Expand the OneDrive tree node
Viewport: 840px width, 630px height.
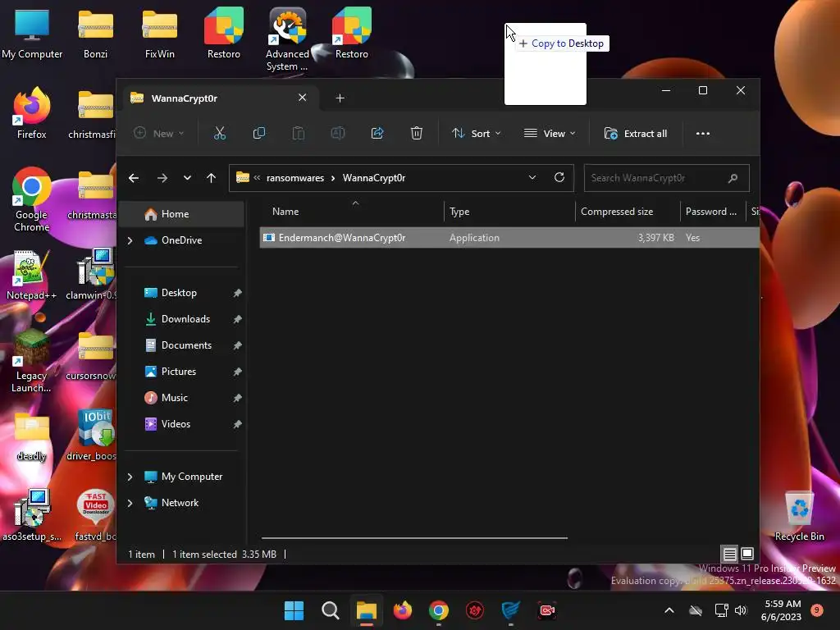(130, 240)
